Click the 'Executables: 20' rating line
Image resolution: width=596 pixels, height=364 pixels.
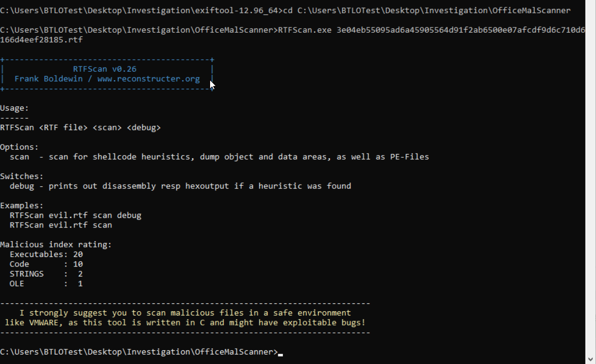46,254
